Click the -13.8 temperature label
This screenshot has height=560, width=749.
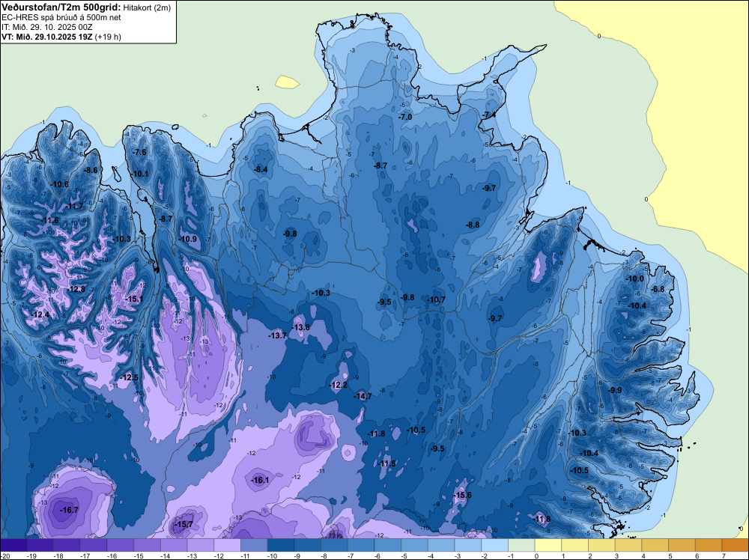click(x=300, y=327)
